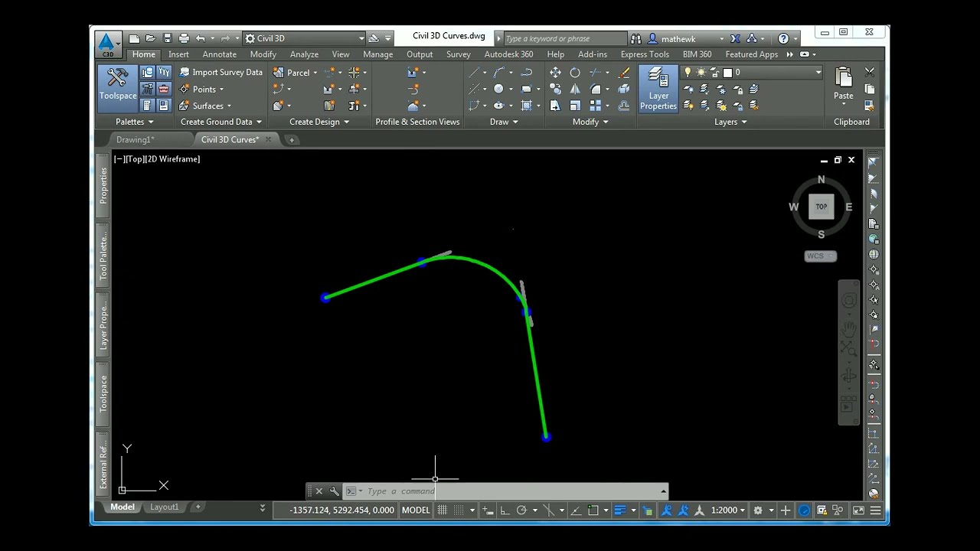This screenshot has width=980, height=551.
Task: Select the Rotate tool in Modify panel
Action: pyautogui.click(x=575, y=72)
